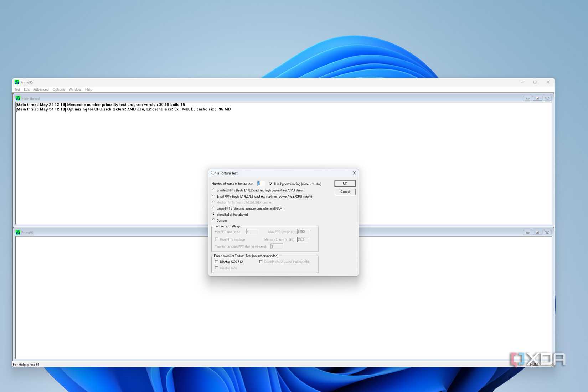This screenshot has width=588, height=392.
Task: Minimize the lower Prime95 child window
Action: click(527, 232)
